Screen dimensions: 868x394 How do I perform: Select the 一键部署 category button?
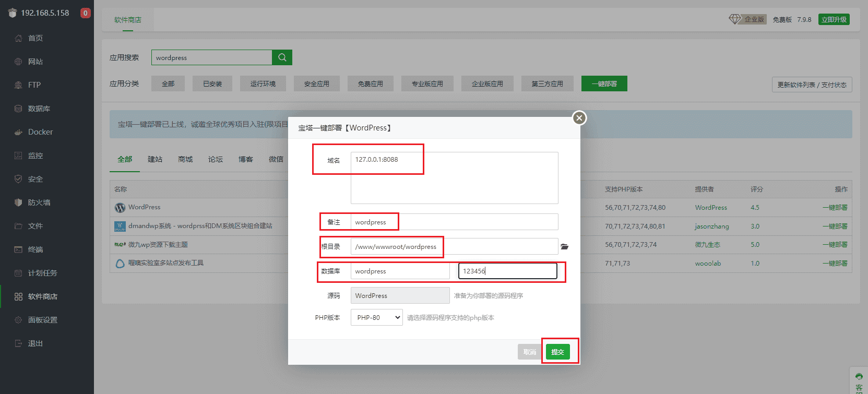(x=604, y=83)
